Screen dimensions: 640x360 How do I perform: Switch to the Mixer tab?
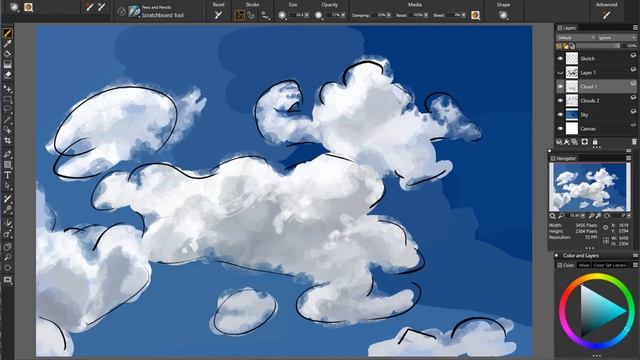point(584,265)
